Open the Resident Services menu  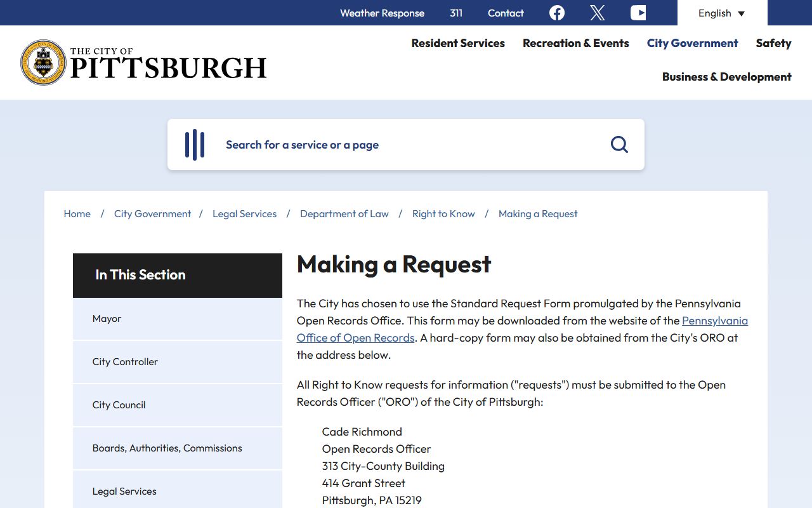click(458, 43)
